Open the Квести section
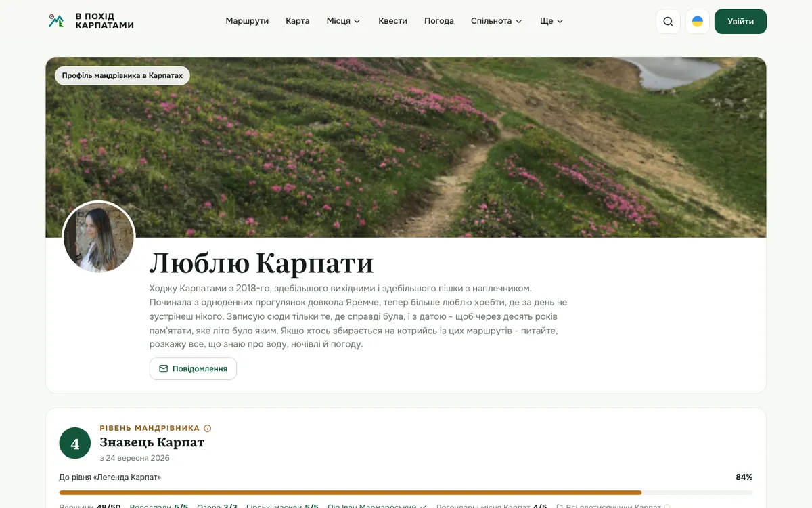 [392, 21]
